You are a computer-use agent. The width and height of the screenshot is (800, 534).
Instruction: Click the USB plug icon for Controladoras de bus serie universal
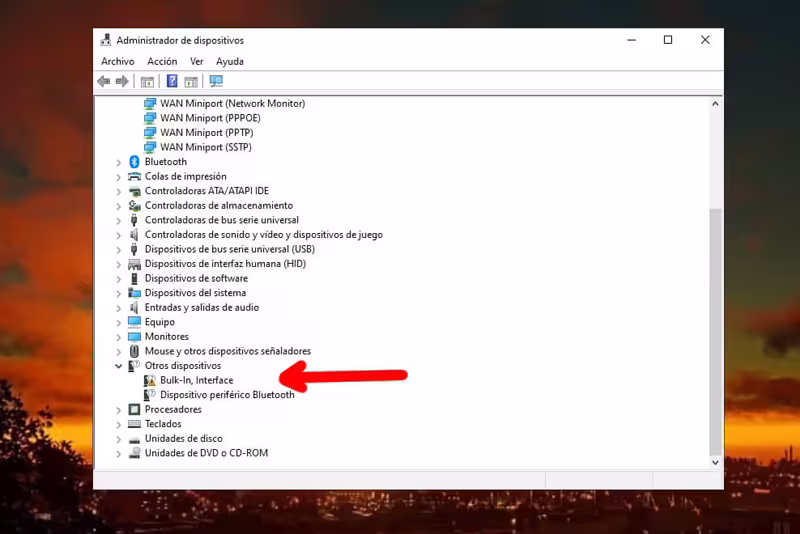(x=134, y=220)
